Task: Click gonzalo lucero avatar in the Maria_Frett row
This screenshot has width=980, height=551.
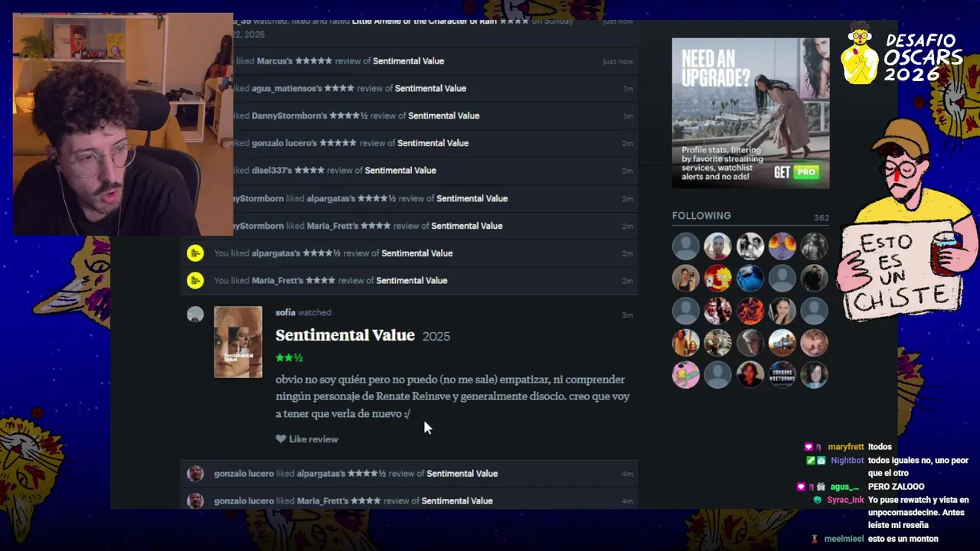Action: tap(195, 500)
